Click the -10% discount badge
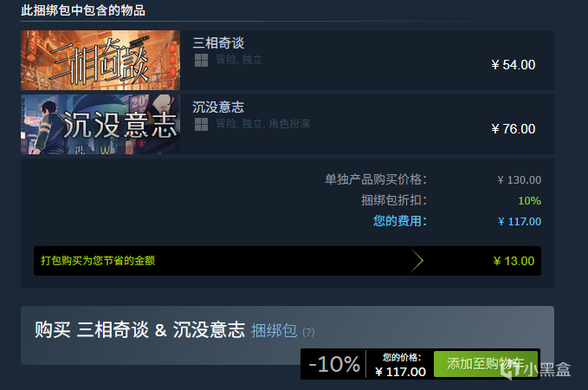The width and height of the screenshot is (588, 390). coord(333,364)
